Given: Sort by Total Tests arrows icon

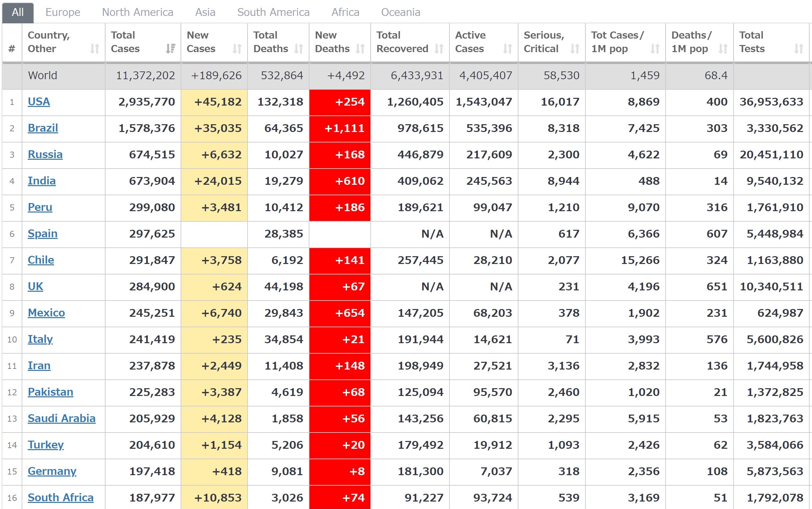Looking at the screenshot, I should click(799, 49).
